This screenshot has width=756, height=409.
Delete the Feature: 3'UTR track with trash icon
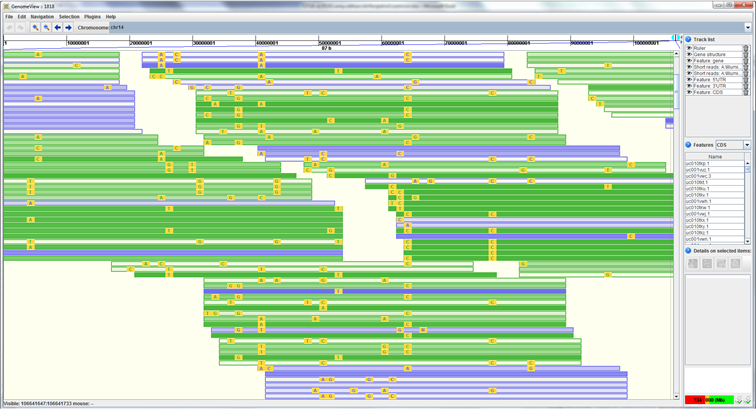pos(745,86)
